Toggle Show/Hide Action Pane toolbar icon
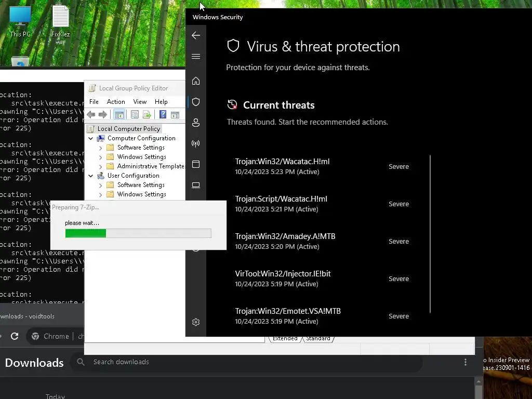 coord(175,115)
